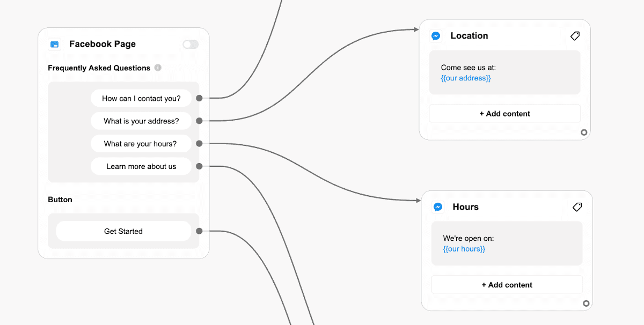The width and height of the screenshot is (644, 325).
Task: Click the Get Started button
Action: pos(123,231)
